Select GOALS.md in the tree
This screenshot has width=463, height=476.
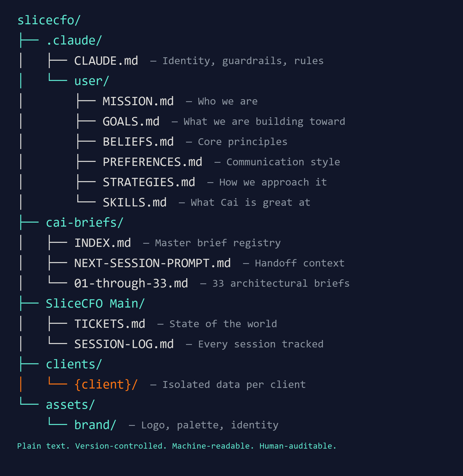tap(131, 121)
